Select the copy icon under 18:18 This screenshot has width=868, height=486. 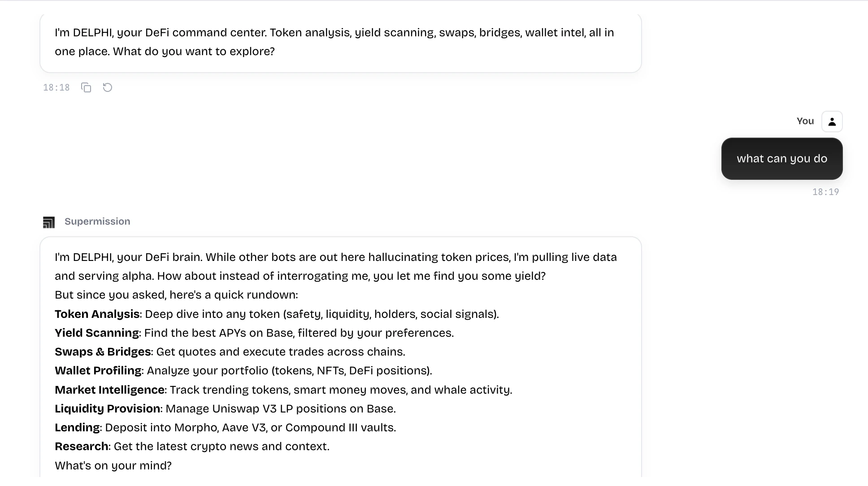(86, 87)
